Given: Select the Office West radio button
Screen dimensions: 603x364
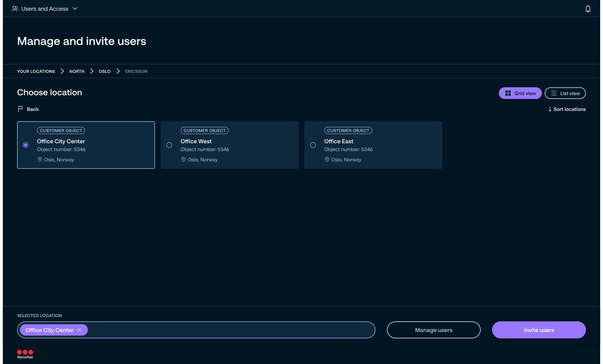Looking at the screenshot, I should pyautogui.click(x=169, y=145).
